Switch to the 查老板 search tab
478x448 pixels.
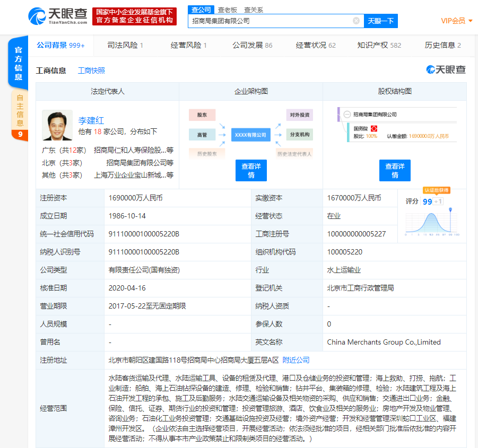pos(227,10)
